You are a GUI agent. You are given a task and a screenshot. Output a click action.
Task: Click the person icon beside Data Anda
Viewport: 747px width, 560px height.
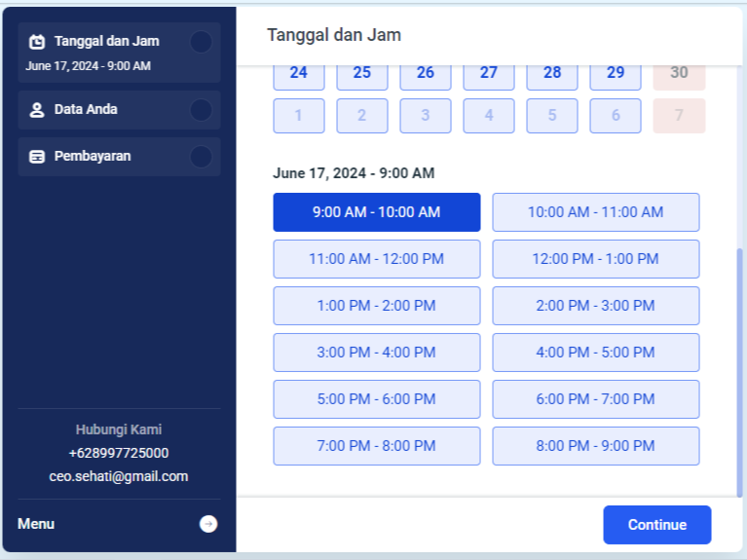37,110
